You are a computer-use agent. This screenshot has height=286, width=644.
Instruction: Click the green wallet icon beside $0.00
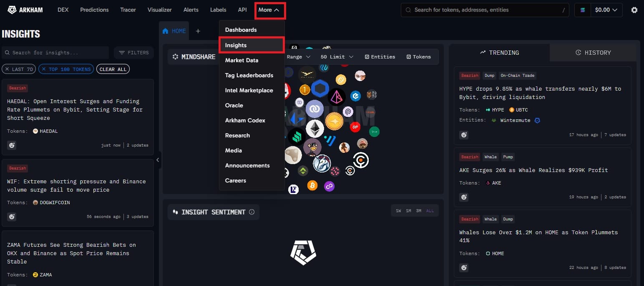click(x=583, y=10)
